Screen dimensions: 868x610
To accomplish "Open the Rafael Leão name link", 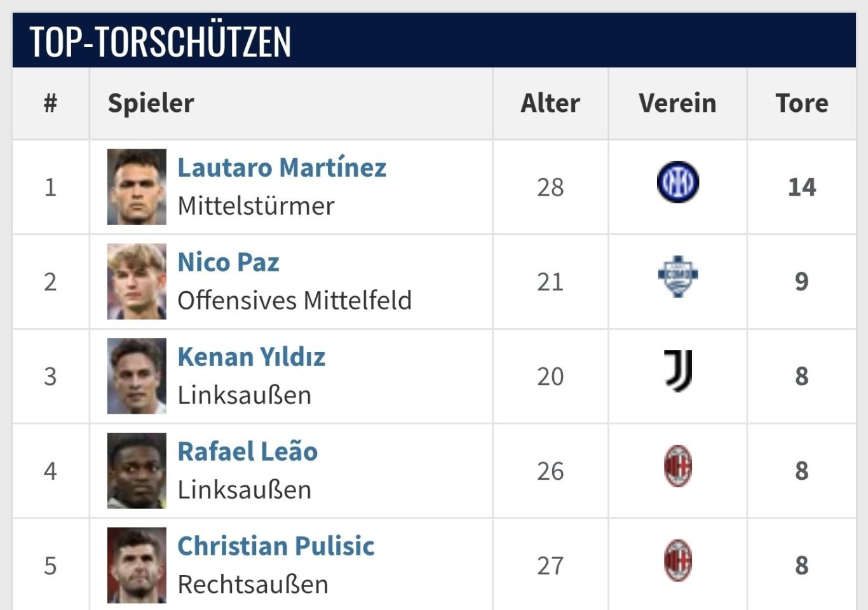I will 247,452.
